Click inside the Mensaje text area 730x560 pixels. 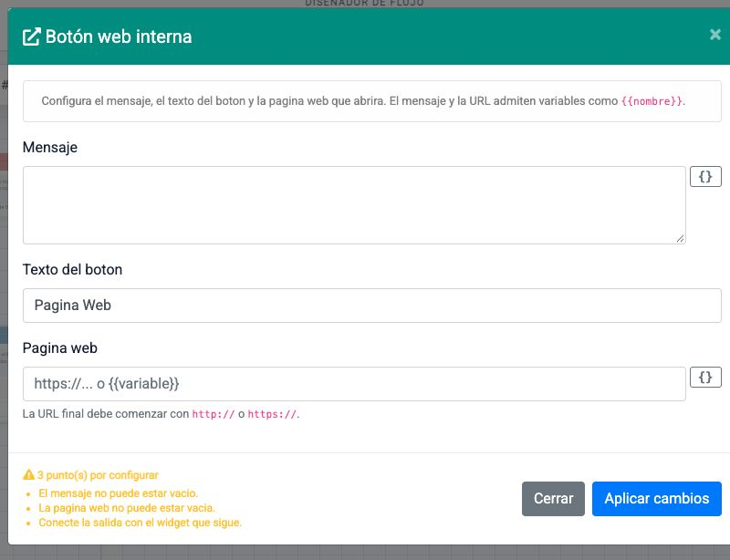[354, 205]
